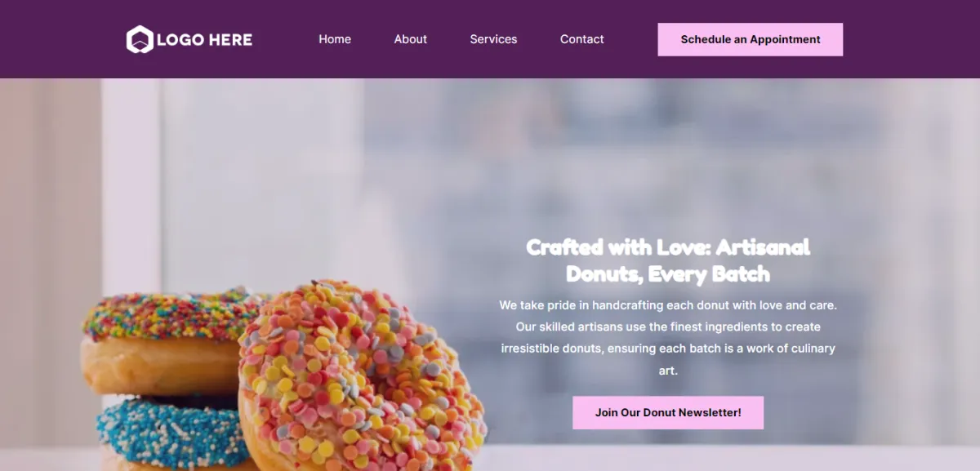
Task: Click the 'We take pride in handcrafting' sentence
Action: point(668,305)
